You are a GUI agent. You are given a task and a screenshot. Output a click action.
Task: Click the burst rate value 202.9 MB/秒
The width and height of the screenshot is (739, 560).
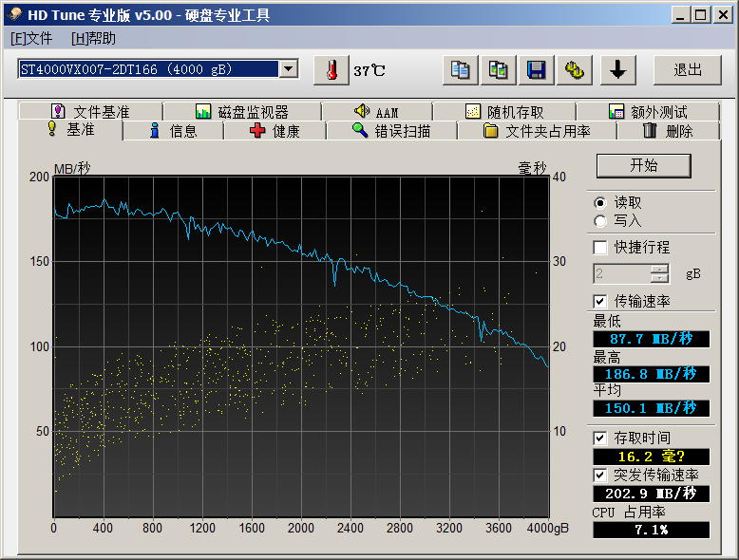coord(652,494)
